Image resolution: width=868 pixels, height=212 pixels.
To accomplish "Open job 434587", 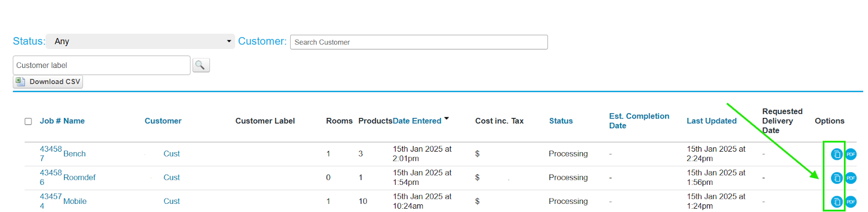I will click(50, 153).
